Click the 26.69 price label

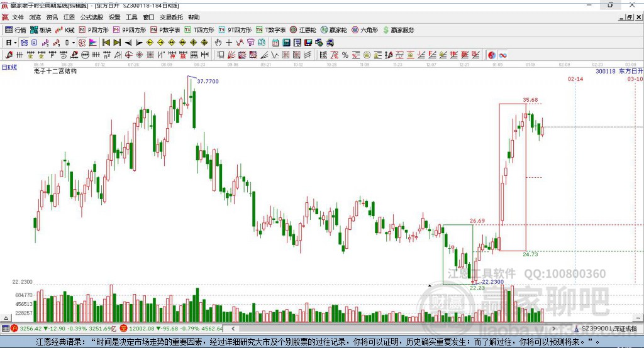tap(477, 220)
